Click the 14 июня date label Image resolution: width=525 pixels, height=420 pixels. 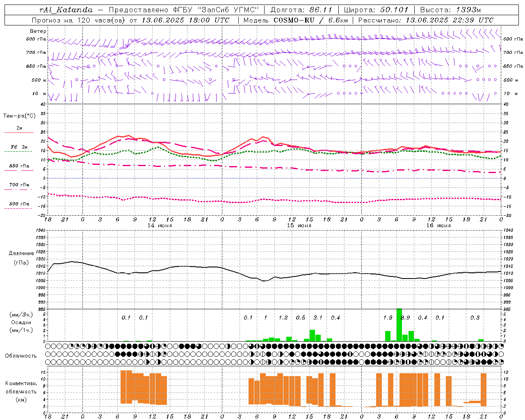click(160, 226)
